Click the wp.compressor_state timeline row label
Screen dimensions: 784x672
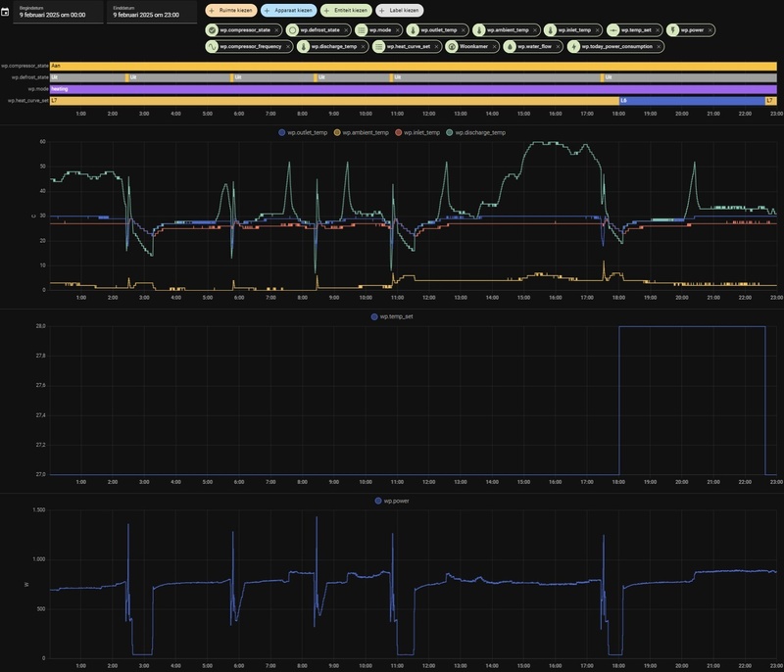24,66
